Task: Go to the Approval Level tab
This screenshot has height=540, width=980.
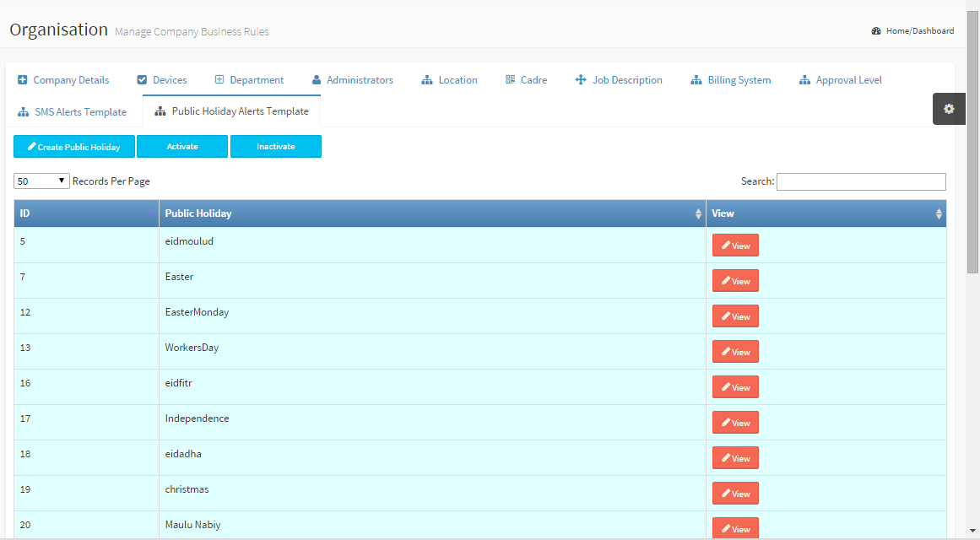Action: click(840, 80)
